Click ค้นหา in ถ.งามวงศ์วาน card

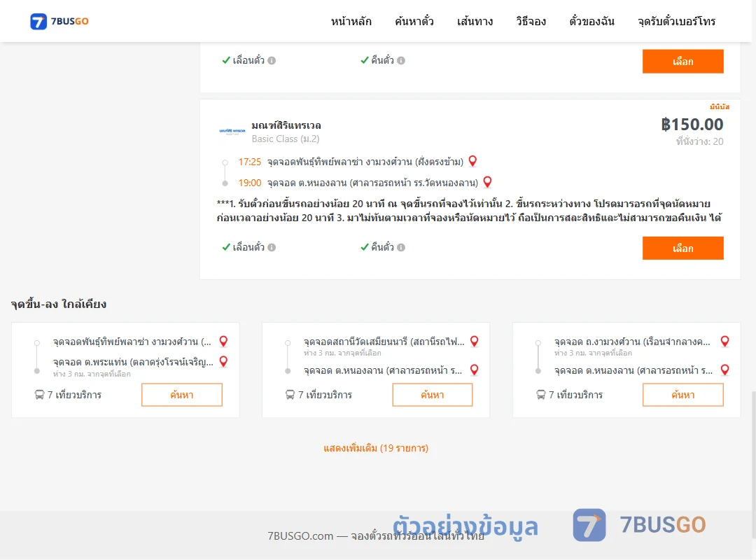click(x=682, y=395)
